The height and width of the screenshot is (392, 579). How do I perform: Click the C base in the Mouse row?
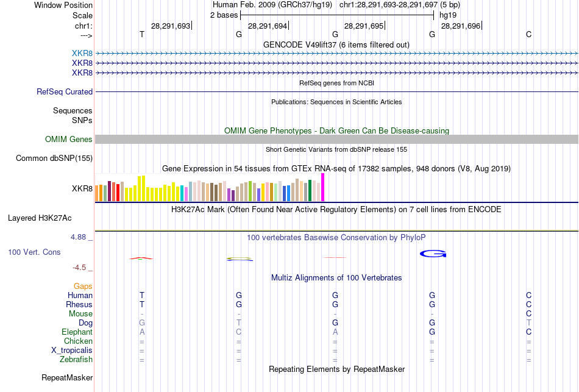(529, 314)
